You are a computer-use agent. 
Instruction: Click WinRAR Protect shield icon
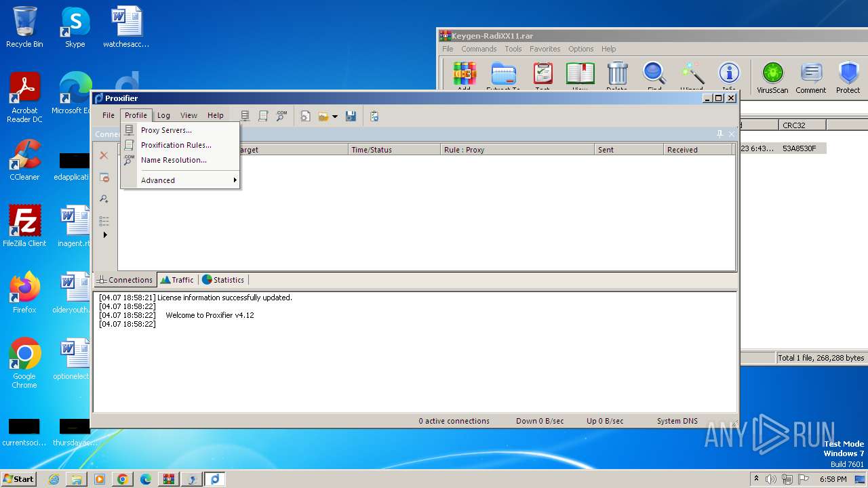click(848, 78)
